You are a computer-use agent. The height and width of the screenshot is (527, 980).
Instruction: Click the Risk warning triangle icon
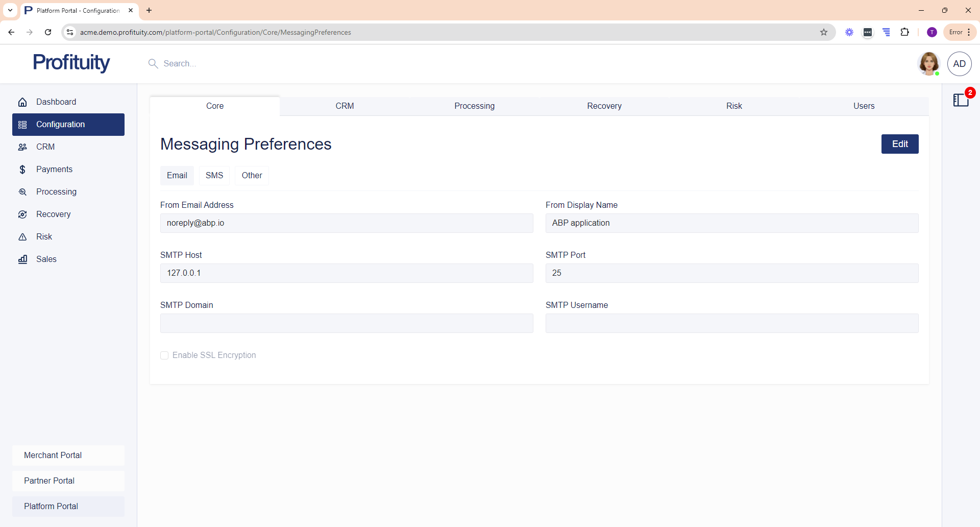(x=22, y=237)
